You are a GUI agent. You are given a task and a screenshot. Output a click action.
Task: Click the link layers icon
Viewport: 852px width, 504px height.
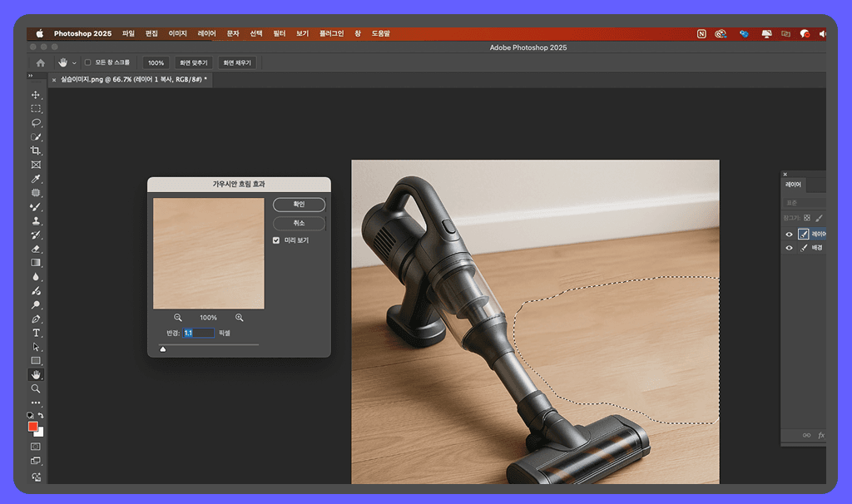pos(806,435)
